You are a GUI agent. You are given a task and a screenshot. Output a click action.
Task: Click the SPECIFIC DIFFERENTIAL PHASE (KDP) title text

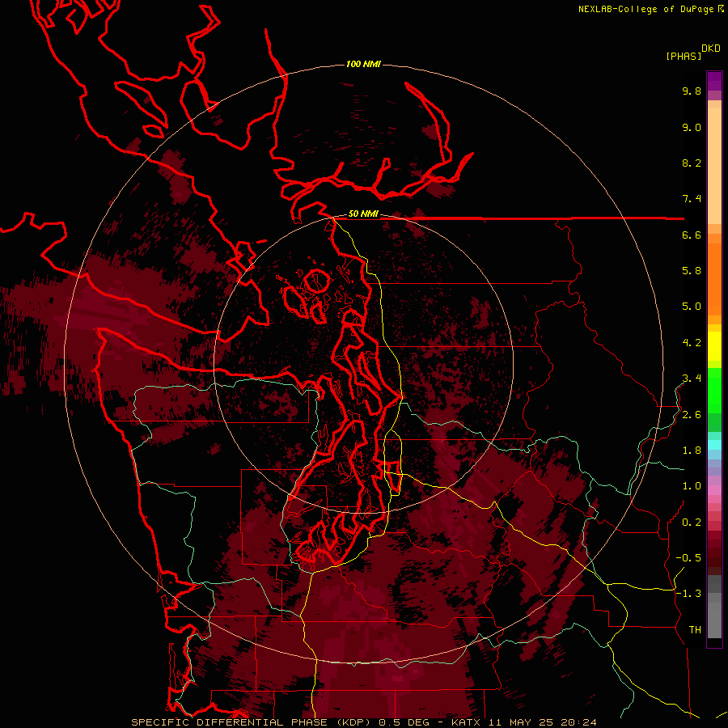click(251, 722)
